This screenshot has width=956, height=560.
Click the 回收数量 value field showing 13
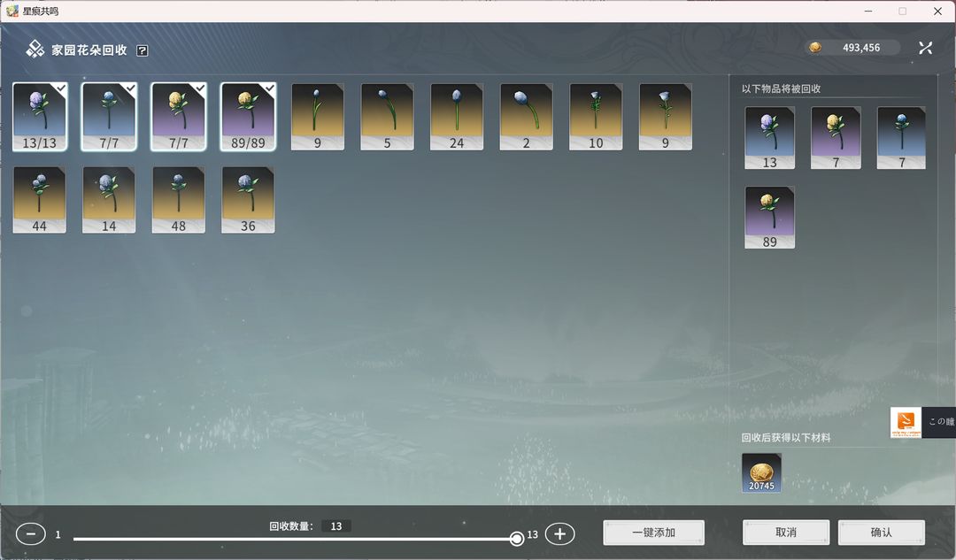(x=335, y=526)
